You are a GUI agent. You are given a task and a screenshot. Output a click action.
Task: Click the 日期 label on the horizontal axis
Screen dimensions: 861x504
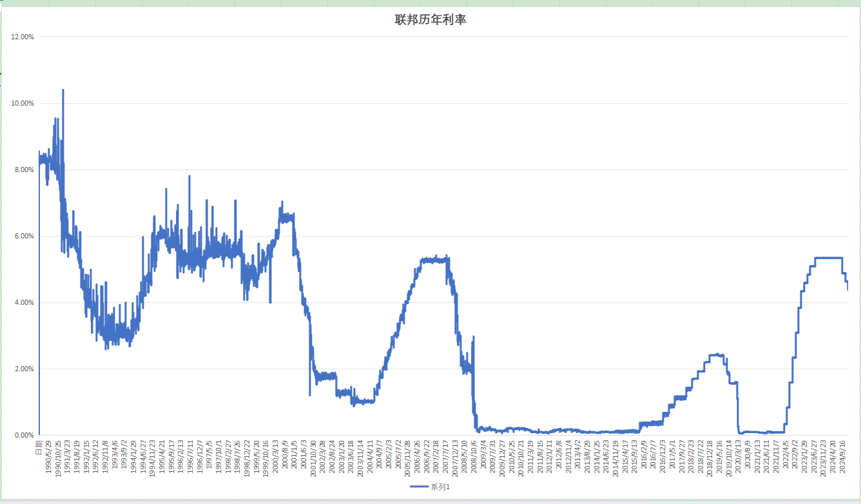[x=39, y=445]
